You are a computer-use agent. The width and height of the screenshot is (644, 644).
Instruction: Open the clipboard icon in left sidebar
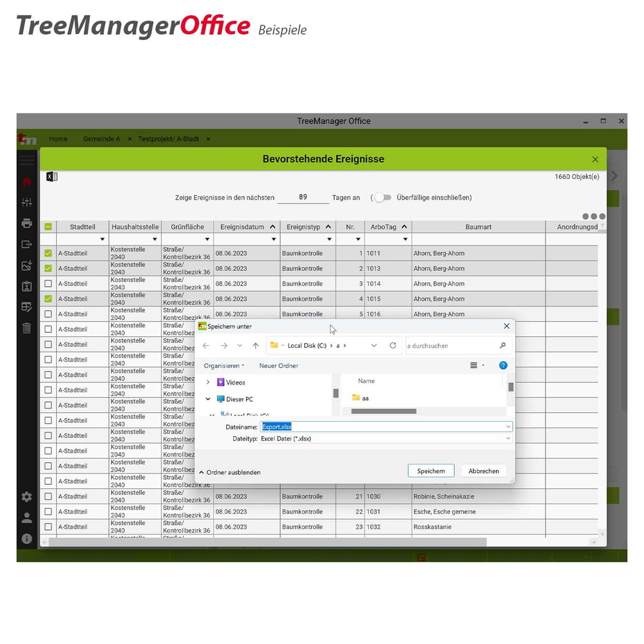coord(26,287)
